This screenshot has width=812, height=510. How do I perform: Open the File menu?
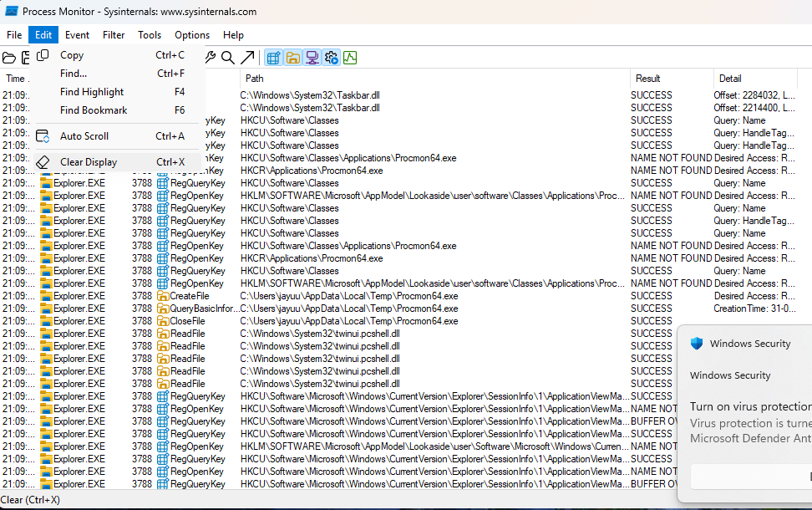14,35
